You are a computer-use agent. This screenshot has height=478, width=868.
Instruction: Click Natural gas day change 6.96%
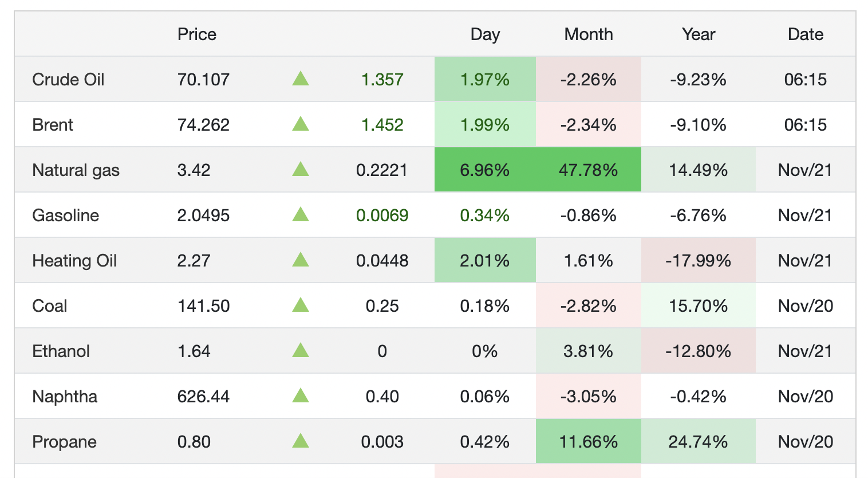click(x=485, y=170)
